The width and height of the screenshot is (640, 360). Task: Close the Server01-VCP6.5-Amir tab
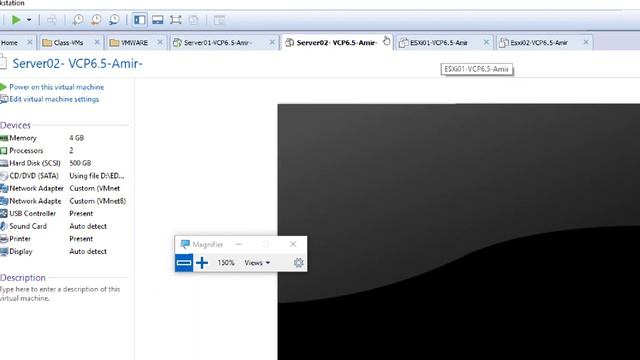(272, 42)
